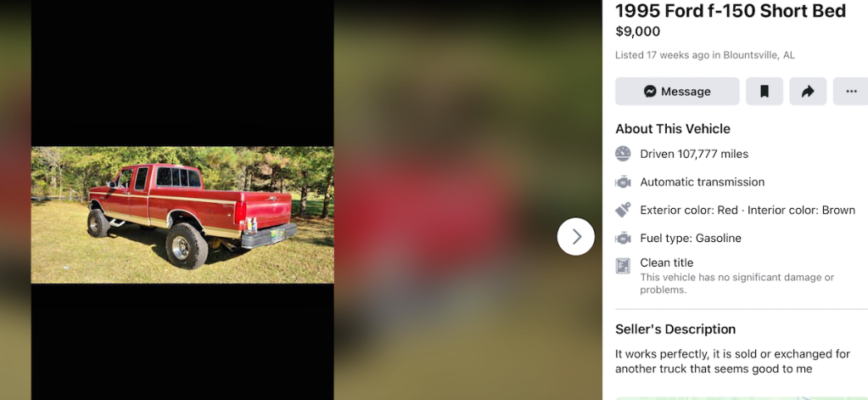The width and height of the screenshot is (868, 400).
Task: Click the paint icon beside Exterior color
Action: (x=623, y=210)
